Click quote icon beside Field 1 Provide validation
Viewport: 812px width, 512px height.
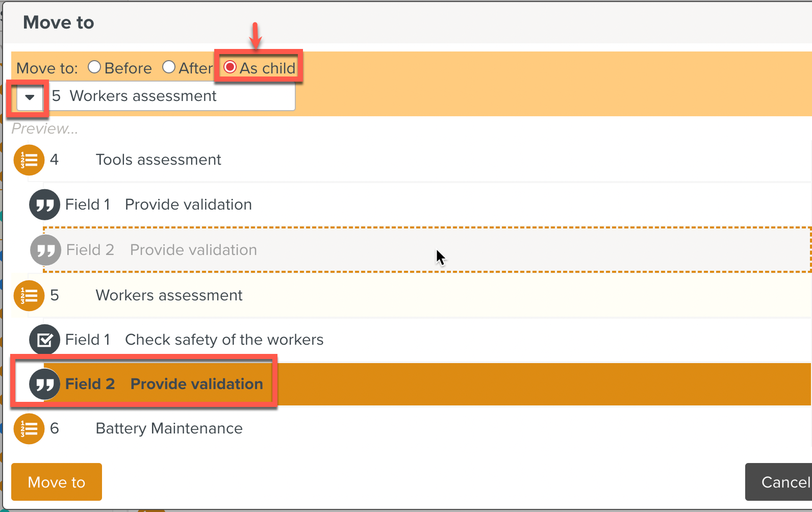coord(45,205)
